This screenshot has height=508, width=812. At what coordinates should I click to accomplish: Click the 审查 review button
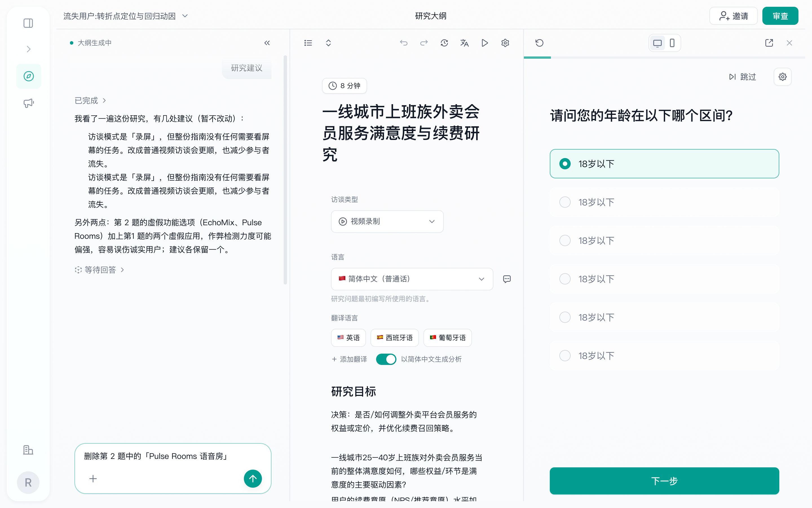[x=780, y=16]
